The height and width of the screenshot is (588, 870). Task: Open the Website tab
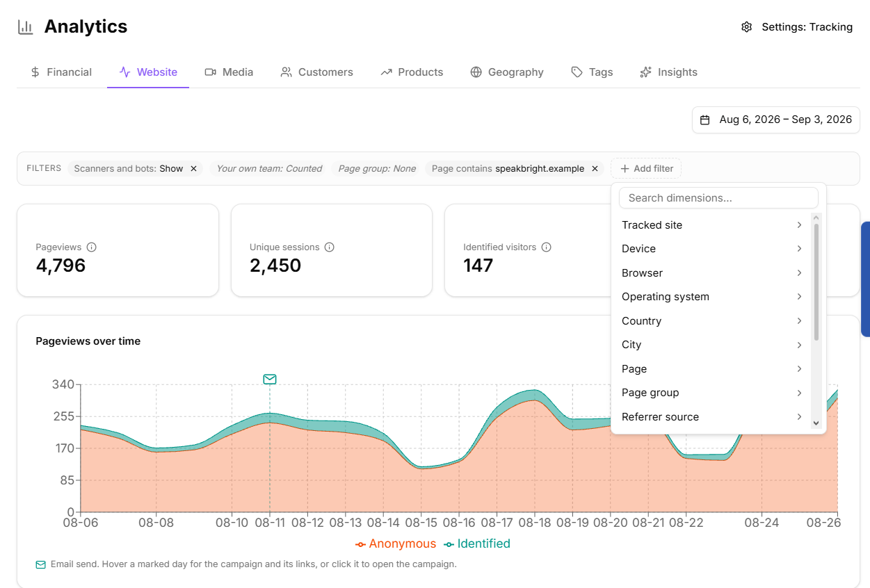pos(148,72)
